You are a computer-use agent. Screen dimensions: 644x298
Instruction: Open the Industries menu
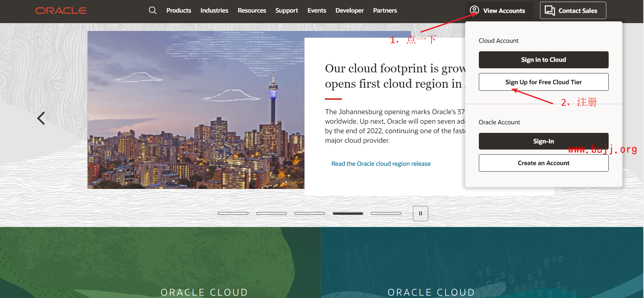[x=214, y=11]
